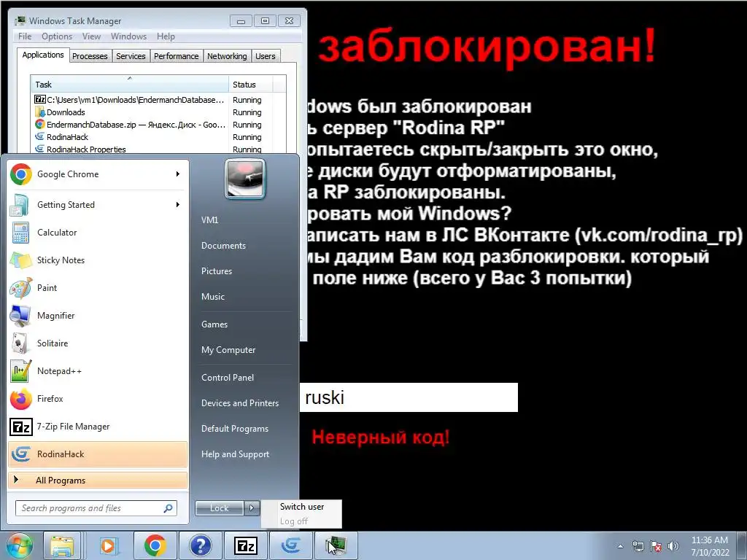Open Action Center flag tray icon
This screenshot has height=560, width=747.
click(656, 546)
